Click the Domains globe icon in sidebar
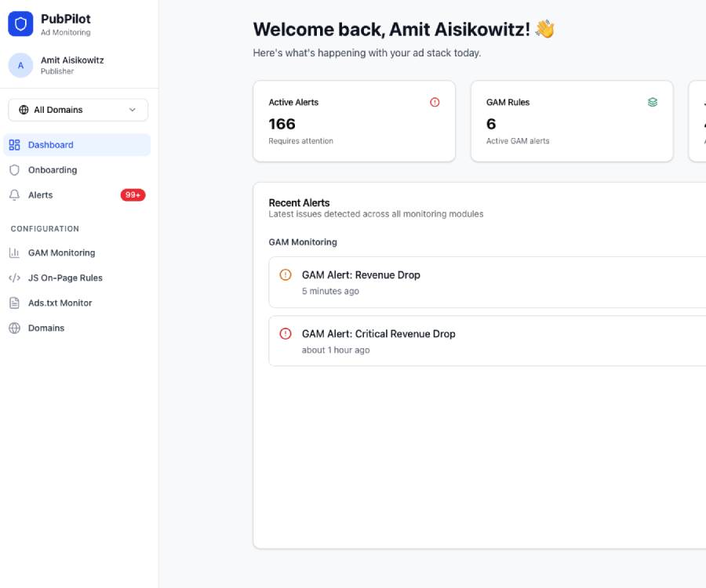 pyautogui.click(x=14, y=328)
